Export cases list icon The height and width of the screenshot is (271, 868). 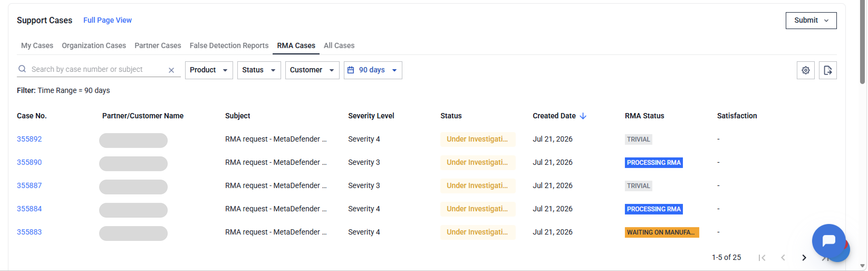828,70
